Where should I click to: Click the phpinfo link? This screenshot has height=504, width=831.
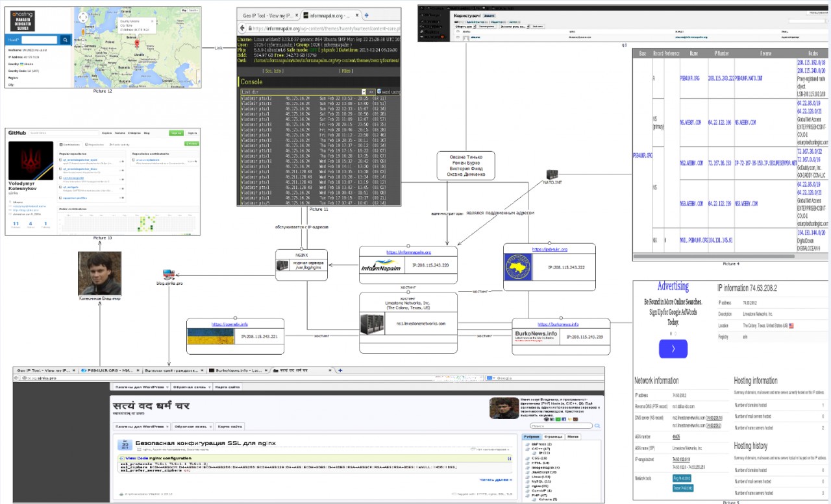click(327, 49)
